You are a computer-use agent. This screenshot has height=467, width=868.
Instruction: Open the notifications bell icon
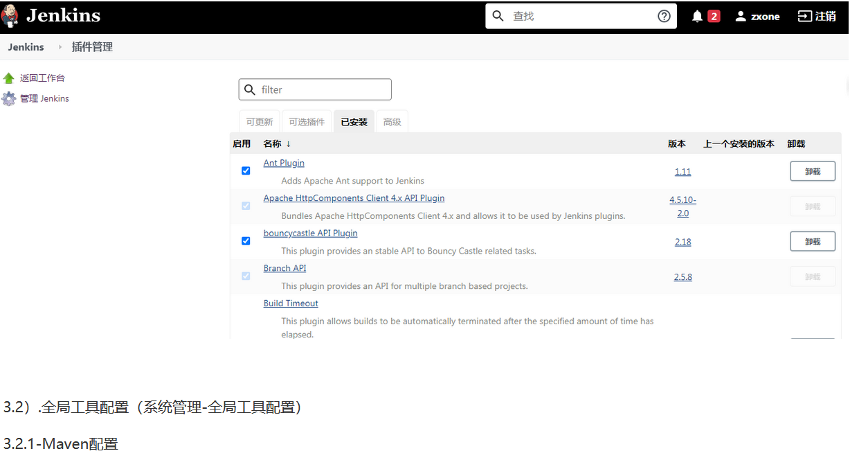[x=697, y=16]
